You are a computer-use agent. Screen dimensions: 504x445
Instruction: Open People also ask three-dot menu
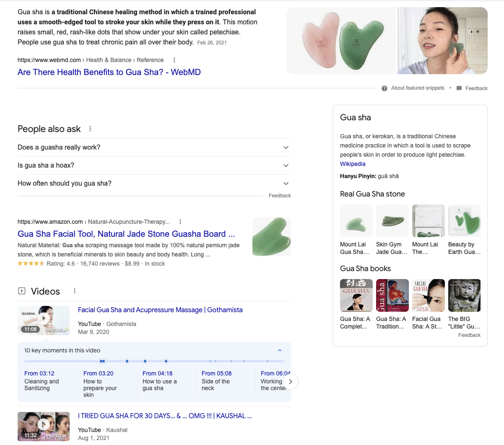point(90,129)
